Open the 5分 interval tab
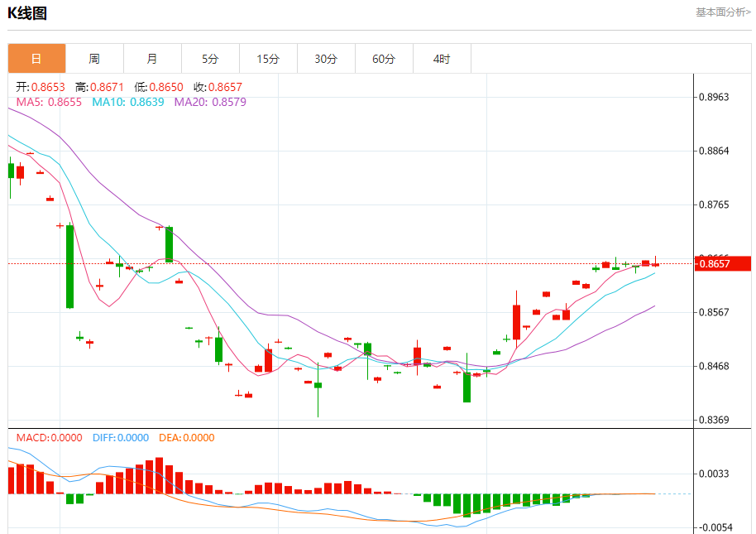This screenshot has height=534, width=756. (210, 59)
